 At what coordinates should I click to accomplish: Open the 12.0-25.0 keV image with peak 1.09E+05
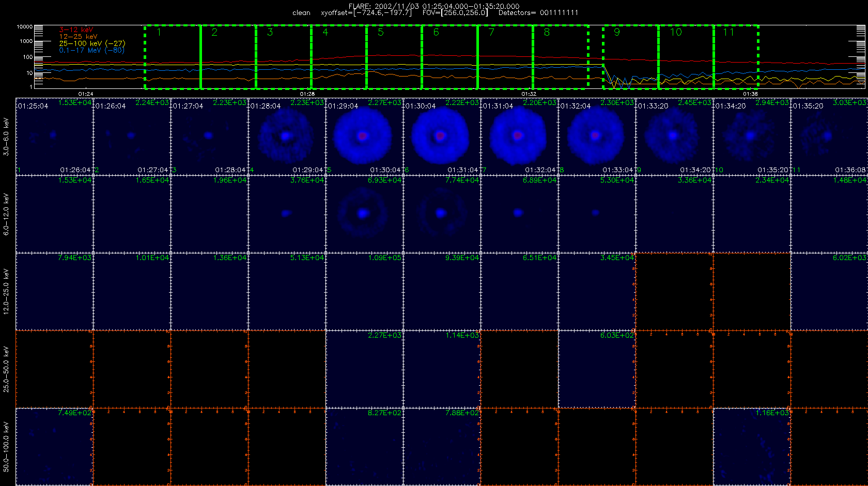click(364, 291)
